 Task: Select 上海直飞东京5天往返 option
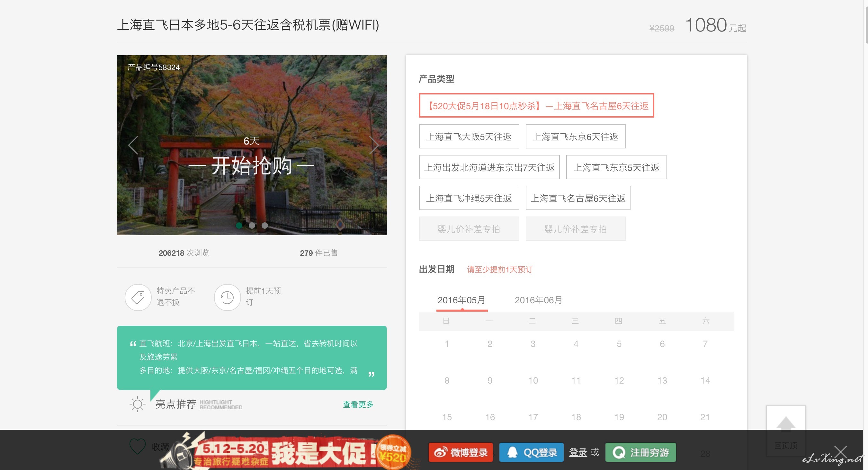point(616,167)
